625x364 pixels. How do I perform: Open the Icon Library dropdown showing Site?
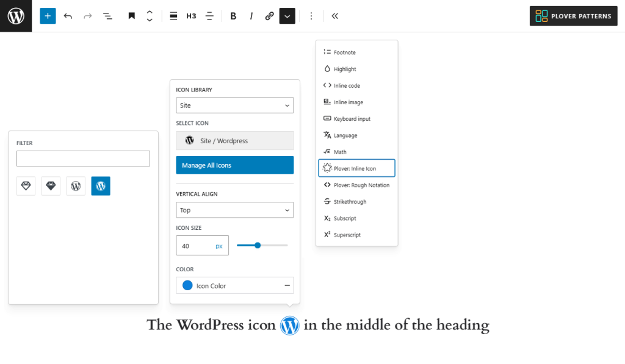pos(234,105)
